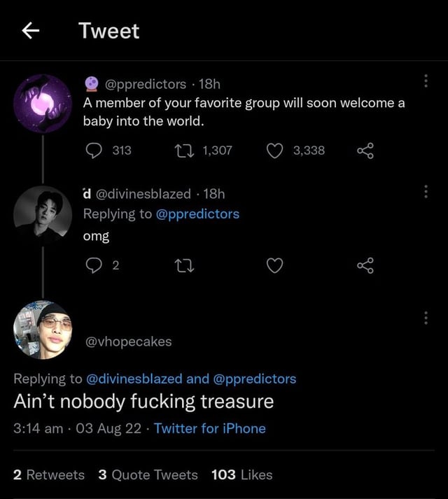Share the @ppredictors tweet

365,150
